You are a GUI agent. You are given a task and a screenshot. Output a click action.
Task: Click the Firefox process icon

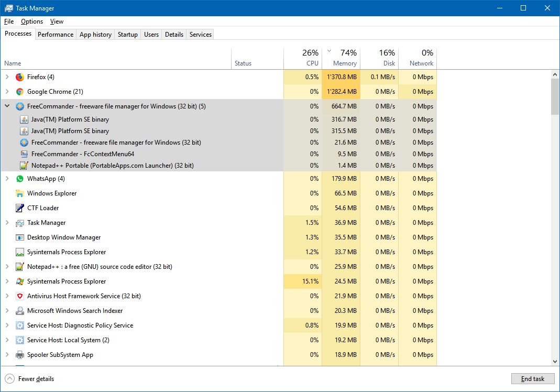(19, 77)
